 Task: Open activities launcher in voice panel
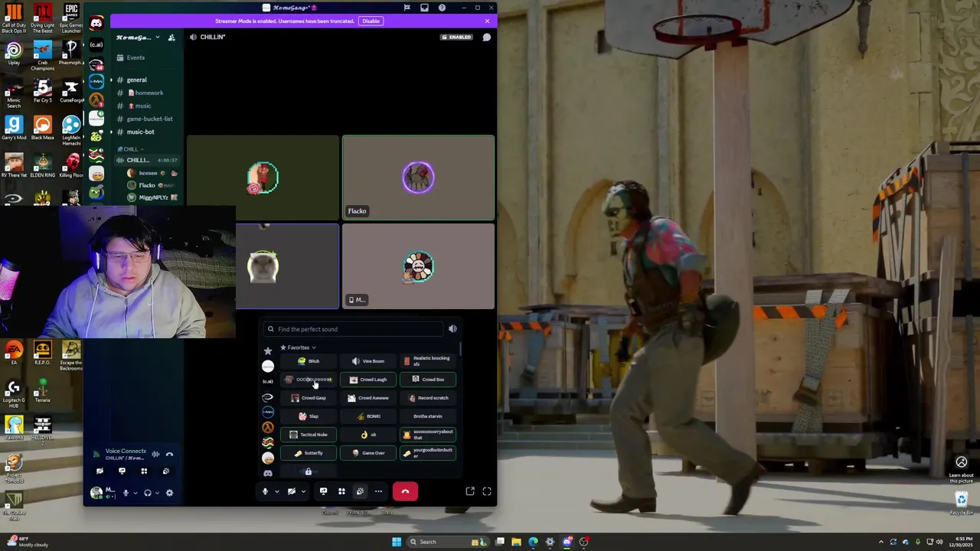[144, 471]
